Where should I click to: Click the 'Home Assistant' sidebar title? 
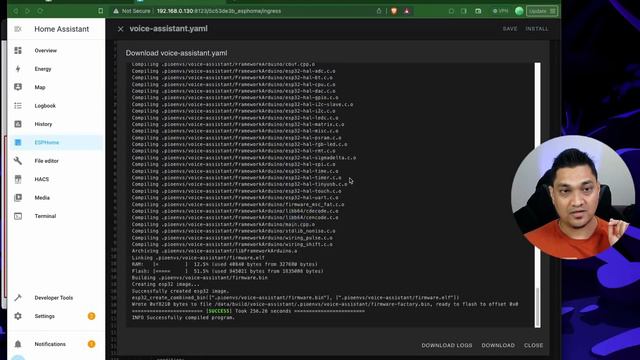coord(62,29)
